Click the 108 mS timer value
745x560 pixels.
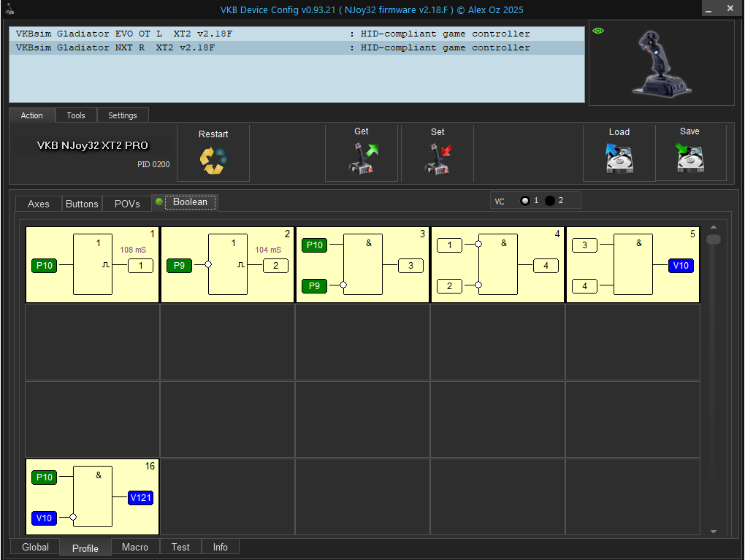pos(133,250)
